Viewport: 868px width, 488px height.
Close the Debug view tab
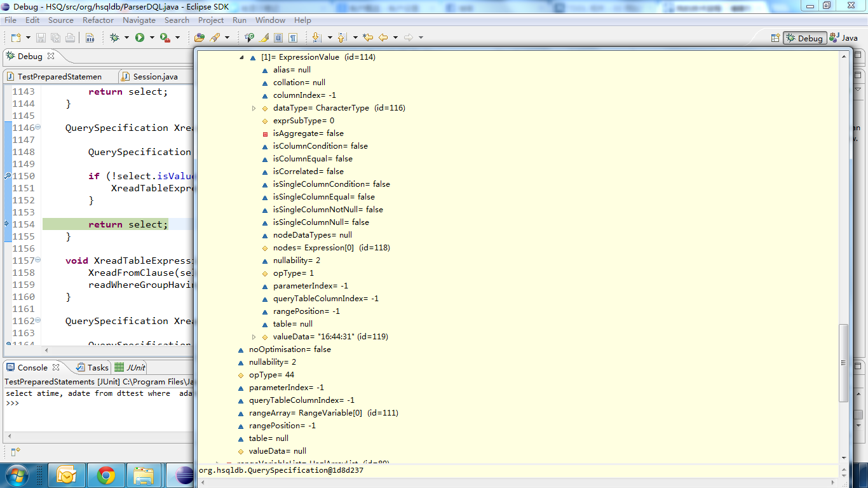click(x=51, y=56)
